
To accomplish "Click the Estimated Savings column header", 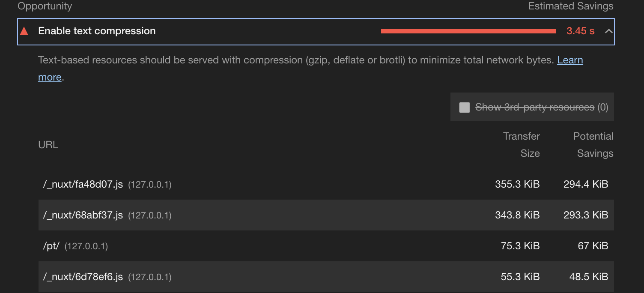I will tap(571, 6).
